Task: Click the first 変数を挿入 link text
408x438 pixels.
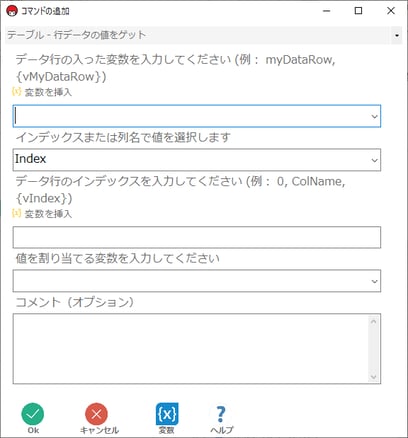Action: pos(48,92)
